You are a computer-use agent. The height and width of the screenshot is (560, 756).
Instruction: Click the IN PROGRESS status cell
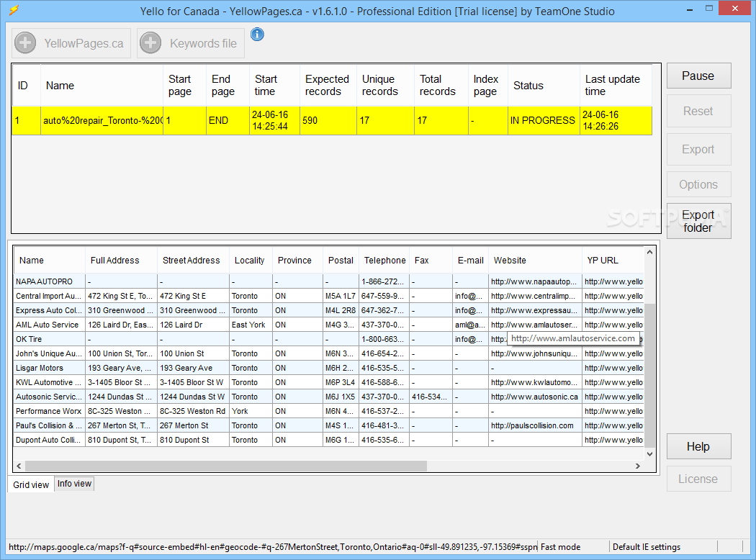pyautogui.click(x=544, y=120)
